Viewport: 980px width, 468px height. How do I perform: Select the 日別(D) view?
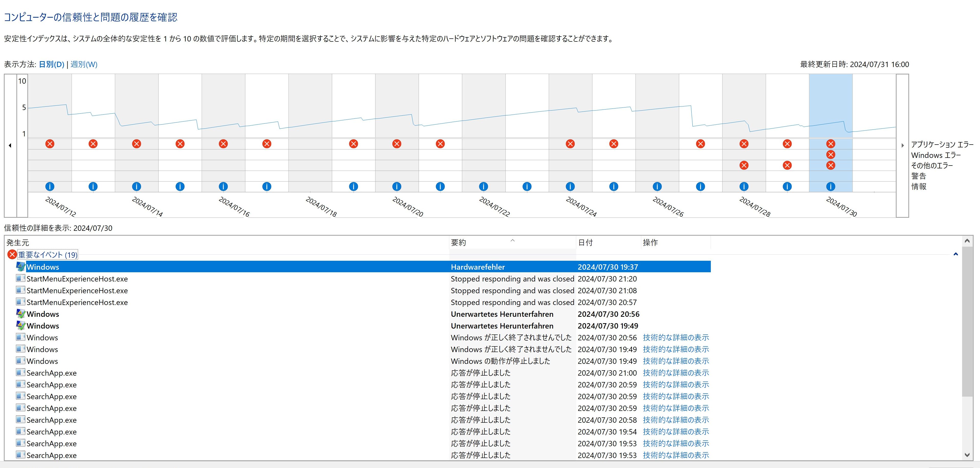coord(51,64)
